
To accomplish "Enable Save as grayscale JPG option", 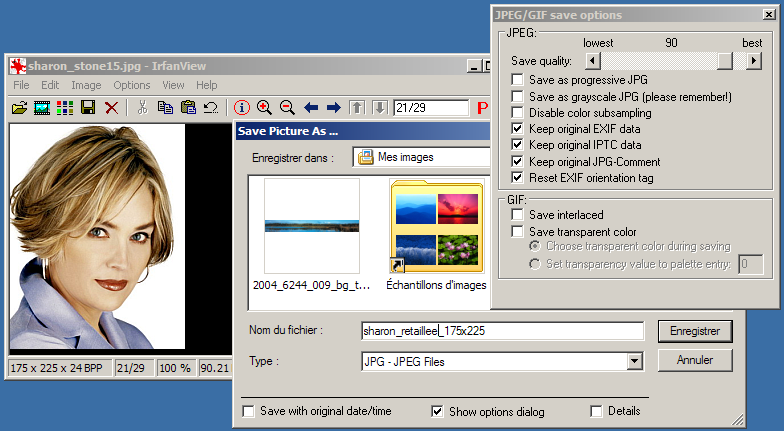I will (x=518, y=96).
